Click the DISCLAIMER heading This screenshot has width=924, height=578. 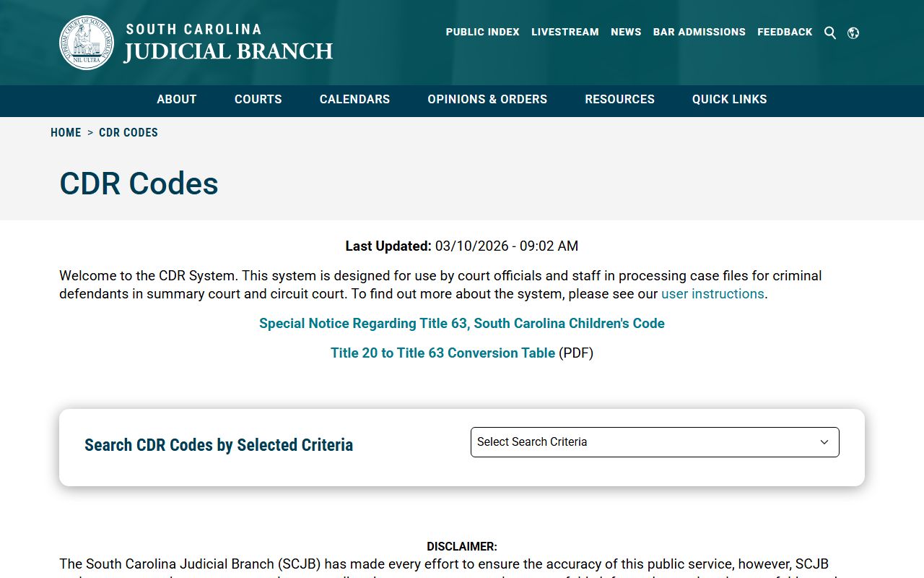(462, 547)
